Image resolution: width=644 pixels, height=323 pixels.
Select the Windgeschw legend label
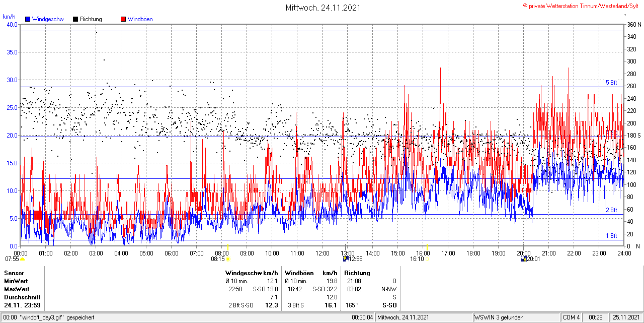[x=48, y=19]
